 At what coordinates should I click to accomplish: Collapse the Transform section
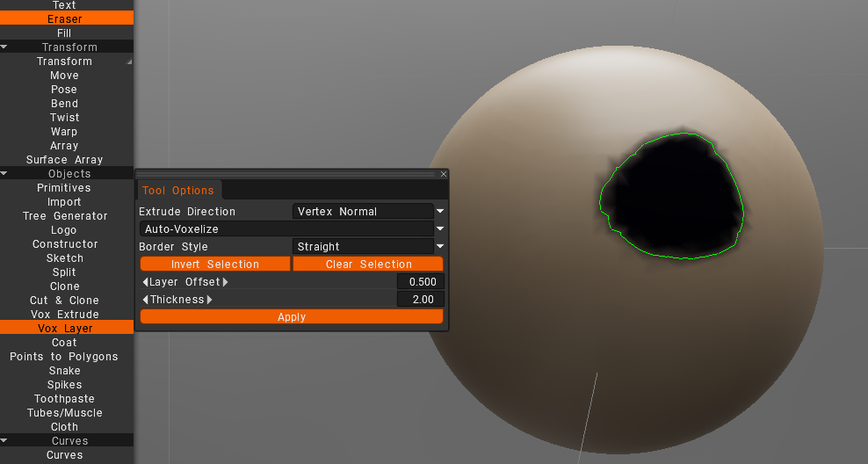tap(5, 47)
